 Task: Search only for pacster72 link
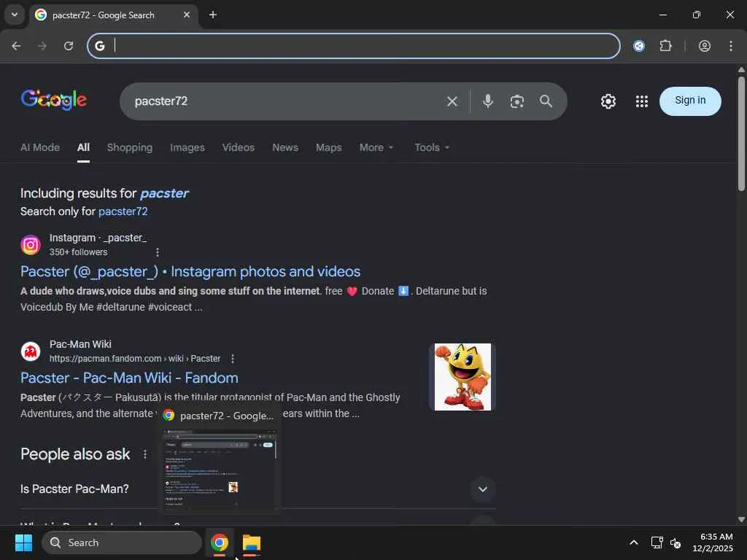(123, 211)
